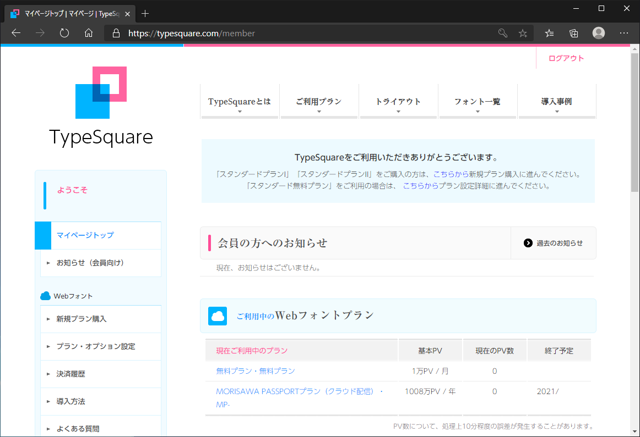Click the 会員の方へのお知らせ heading
The image size is (640, 437).
click(272, 243)
